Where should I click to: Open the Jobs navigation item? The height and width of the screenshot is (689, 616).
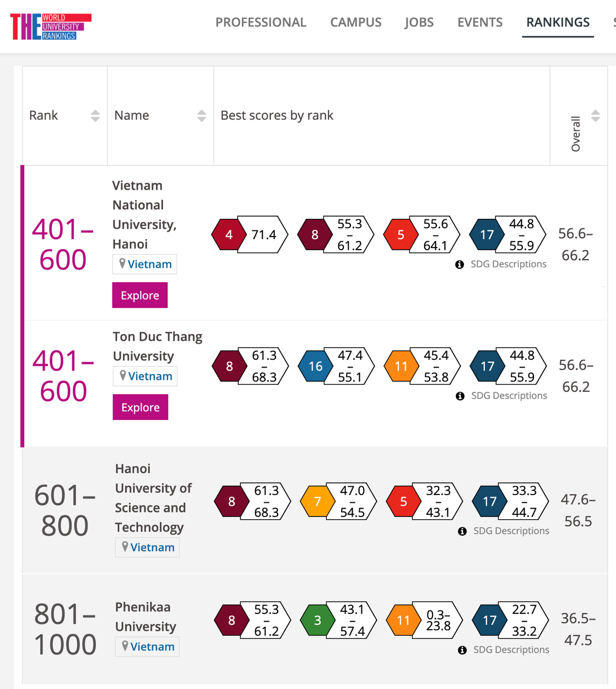pos(419,23)
